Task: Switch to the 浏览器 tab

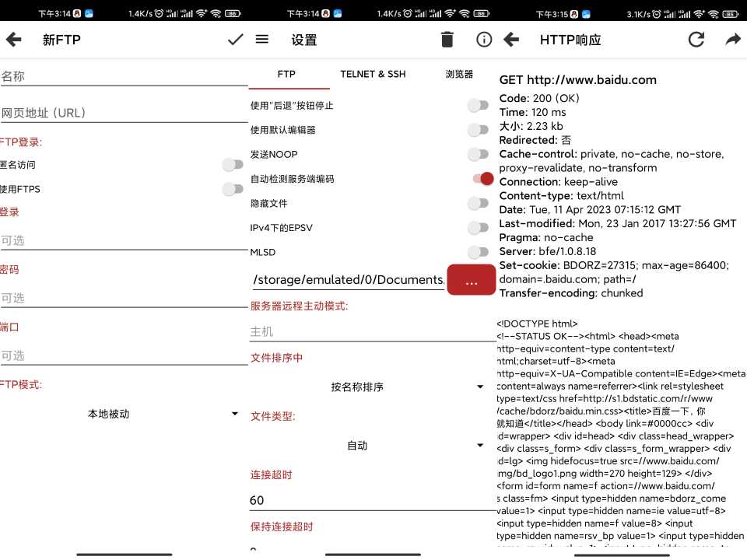Action: [459, 74]
